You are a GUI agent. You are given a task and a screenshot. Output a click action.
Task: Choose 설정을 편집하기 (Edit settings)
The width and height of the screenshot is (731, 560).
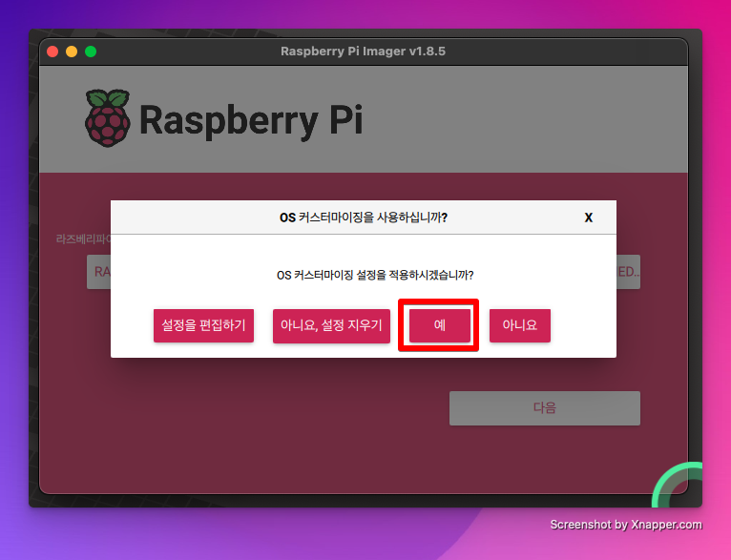(203, 325)
